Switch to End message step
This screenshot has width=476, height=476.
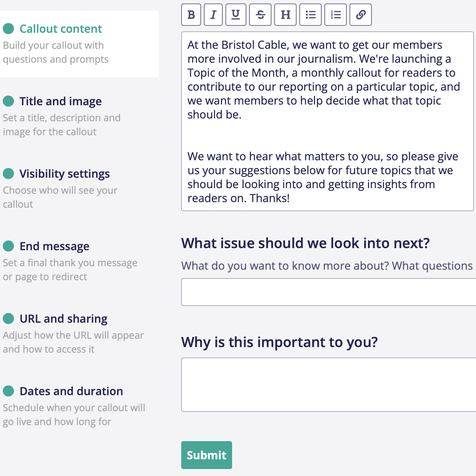[x=54, y=246]
